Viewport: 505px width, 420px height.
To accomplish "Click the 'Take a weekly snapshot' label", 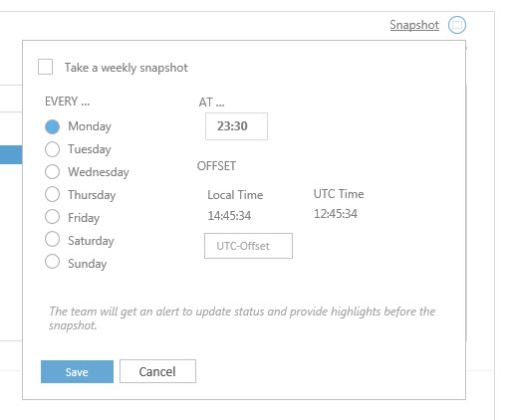I will tap(126, 68).
